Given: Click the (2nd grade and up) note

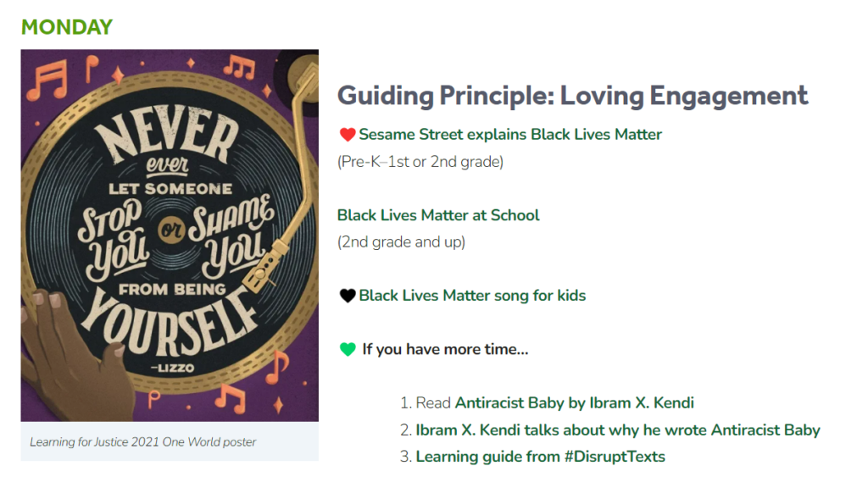Looking at the screenshot, I should point(401,241).
